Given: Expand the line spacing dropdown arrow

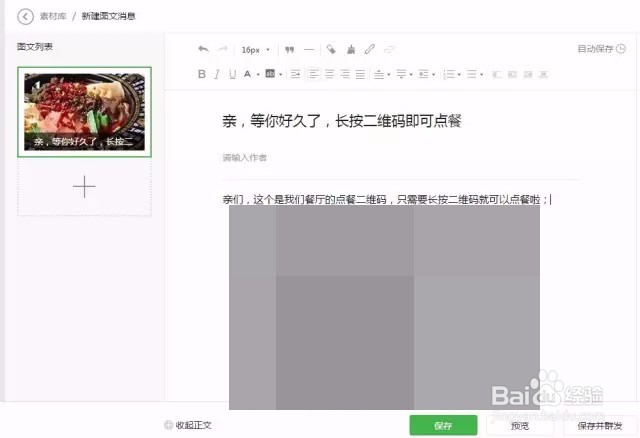Looking at the screenshot, I should click(x=433, y=74).
